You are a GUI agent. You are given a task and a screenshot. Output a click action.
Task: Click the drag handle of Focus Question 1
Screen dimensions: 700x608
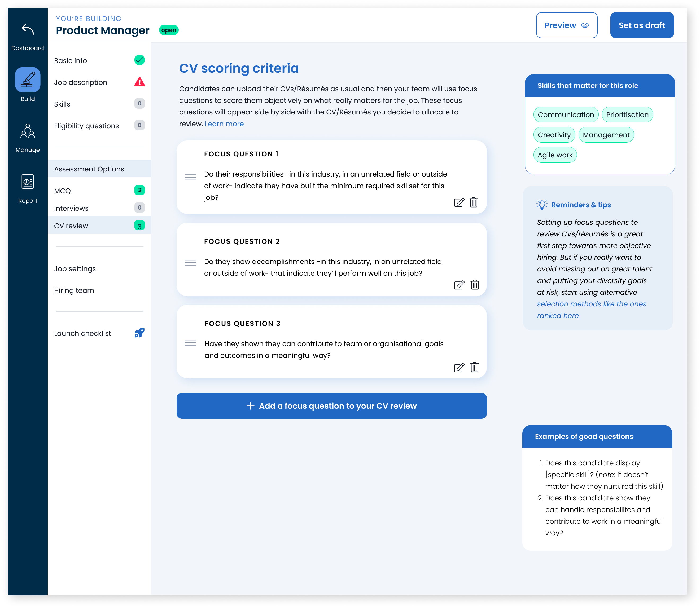coord(190,177)
